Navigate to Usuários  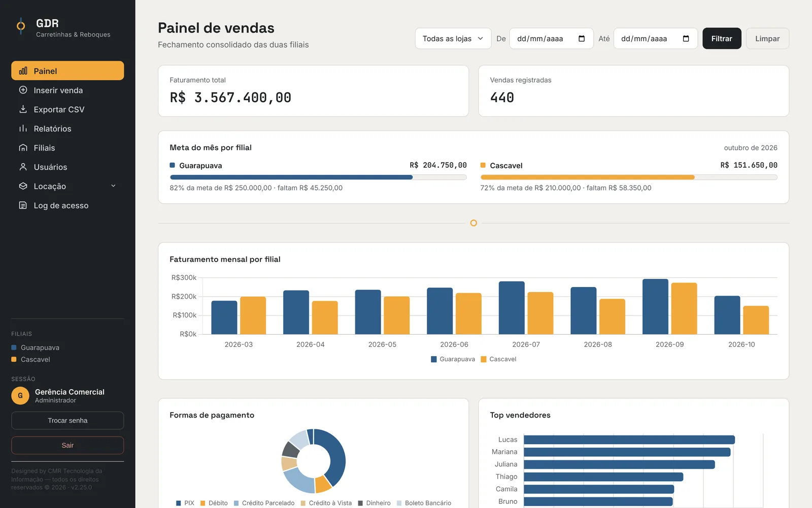[x=67, y=167]
